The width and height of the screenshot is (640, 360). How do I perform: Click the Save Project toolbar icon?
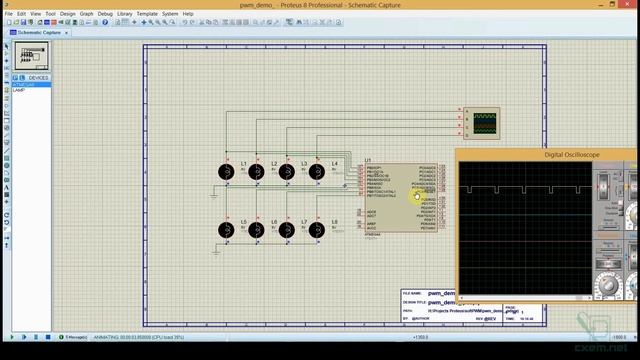pyautogui.click(x=23, y=22)
